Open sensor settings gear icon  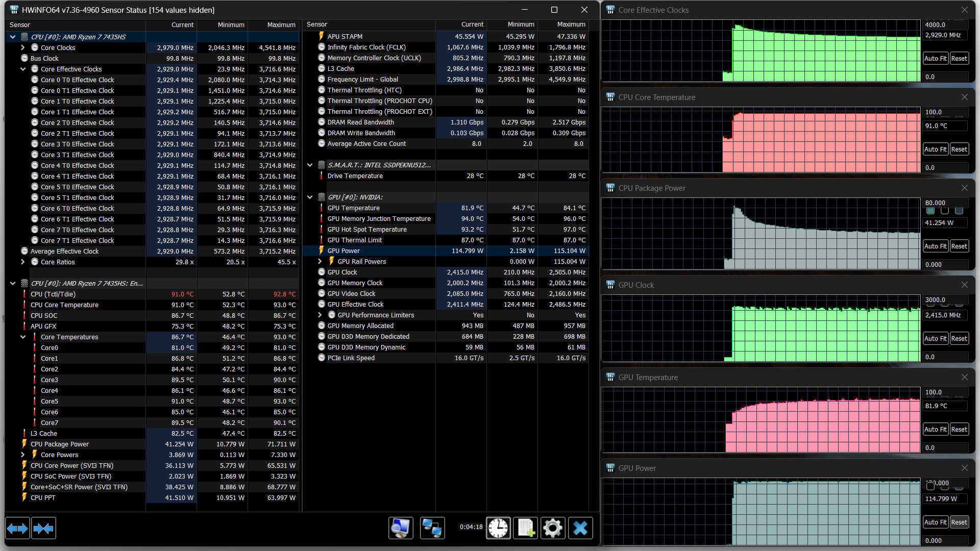(x=552, y=528)
